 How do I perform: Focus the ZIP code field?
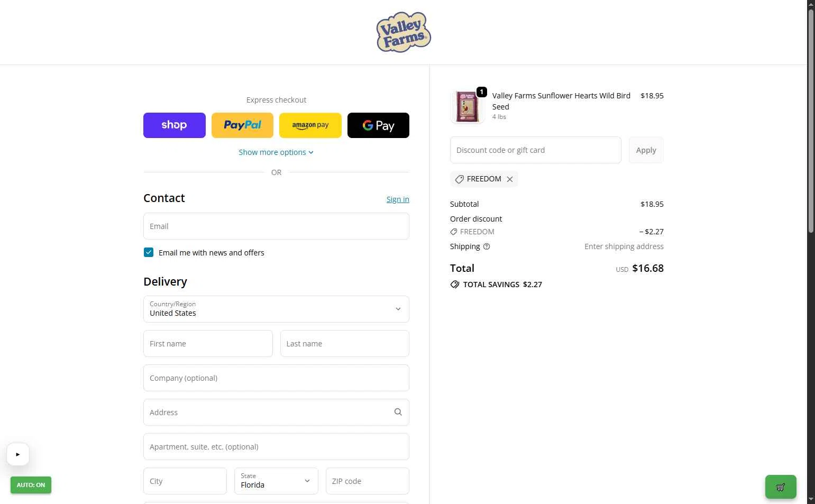click(x=368, y=481)
